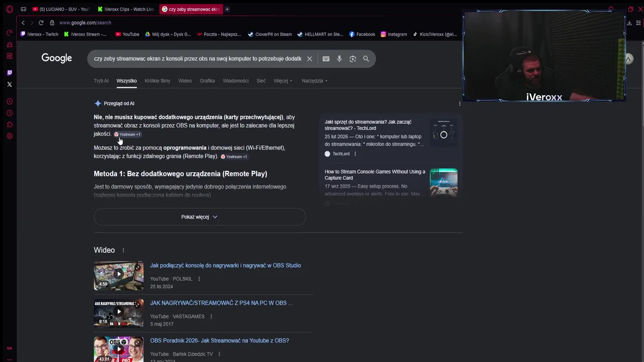The height and width of the screenshot is (362, 644).
Task: Open the on-screen keyboard input tool
Action: [326, 59]
